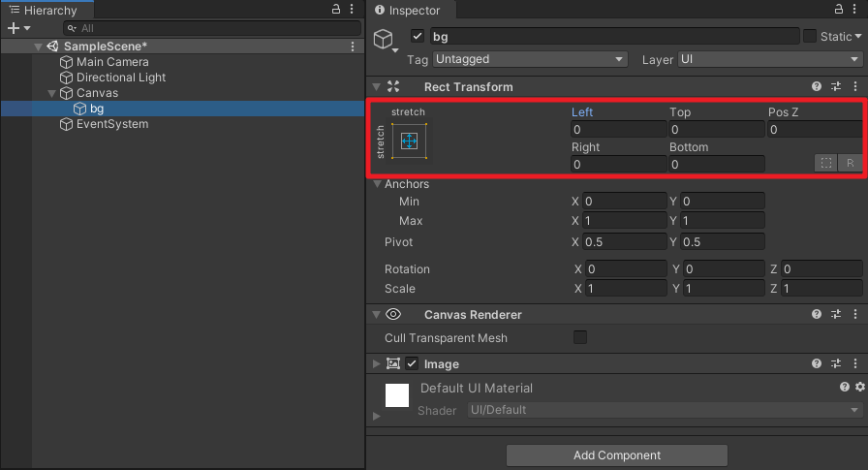Lock the Inspector panel
The height and width of the screenshot is (470, 868).
pos(839,9)
